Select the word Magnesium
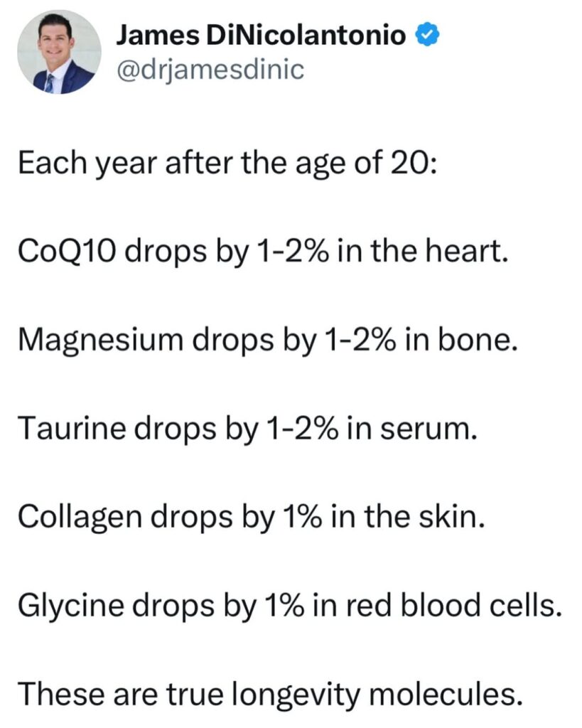This screenshot has height=728, width=582. tap(101, 340)
